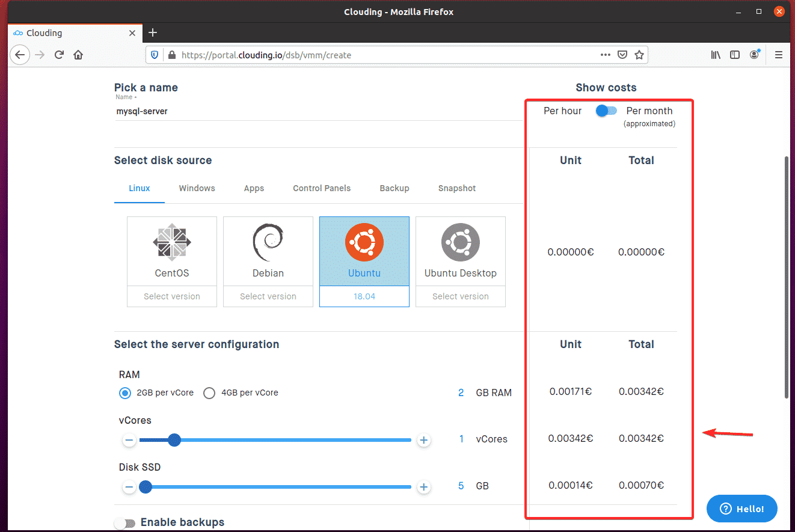Decrease Disk SSD with the minus icon
Screen dimensions: 795x532
(x=129, y=487)
